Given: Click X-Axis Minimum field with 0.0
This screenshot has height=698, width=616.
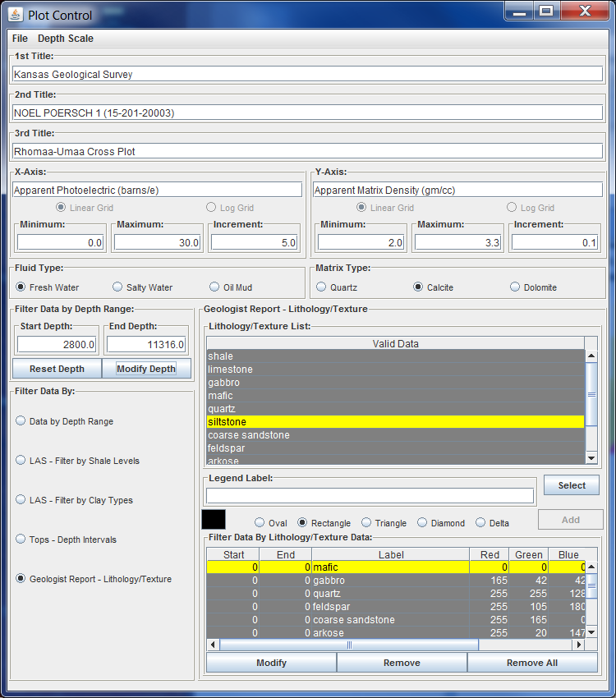Looking at the screenshot, I should click(x=60, y=242).
